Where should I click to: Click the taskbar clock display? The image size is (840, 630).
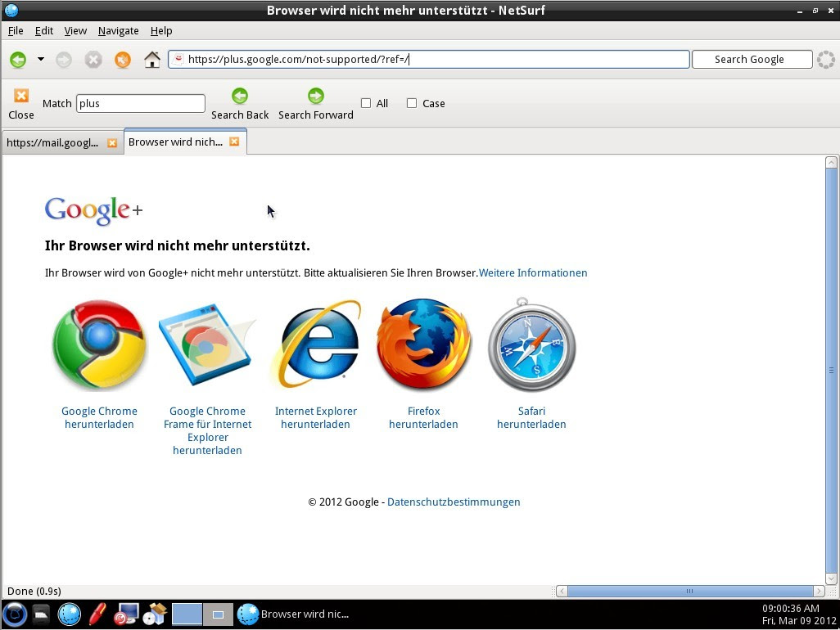pos(799,614)
